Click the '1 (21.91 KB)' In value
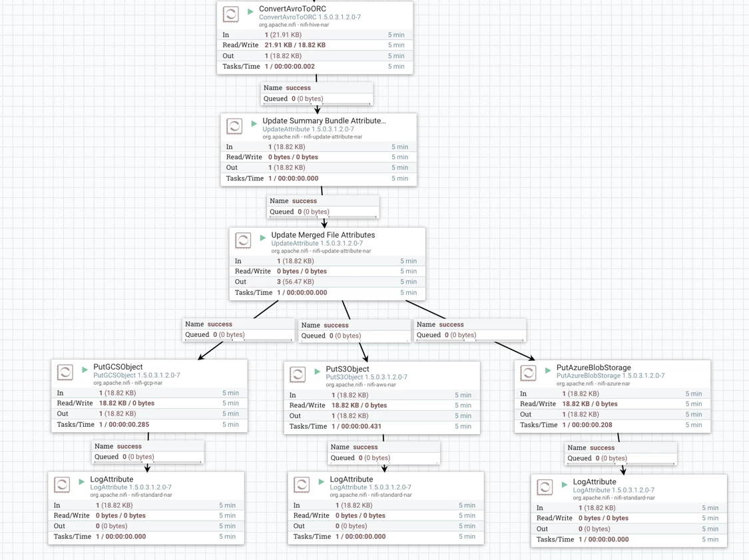The image size is (749, 560). [x=283, y=35]
